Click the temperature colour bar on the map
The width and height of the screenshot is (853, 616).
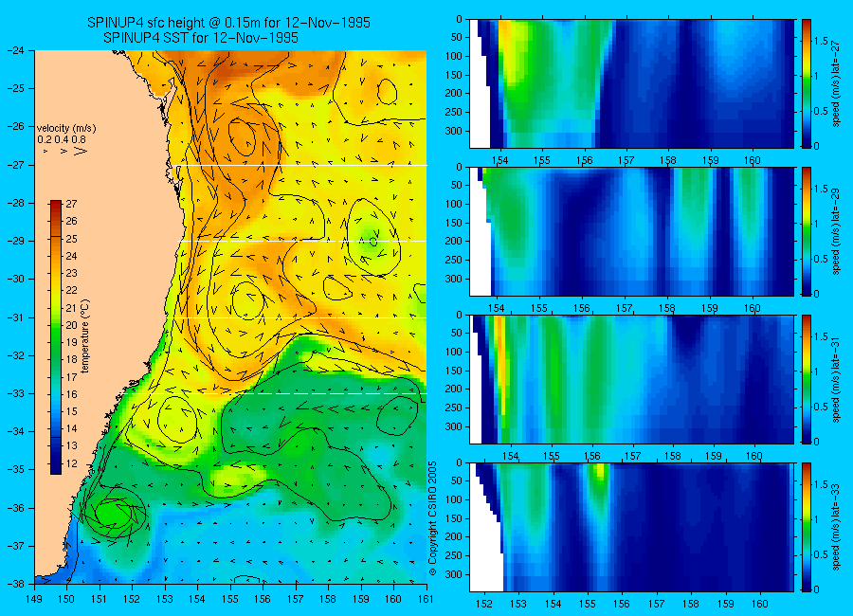[56, 337]
